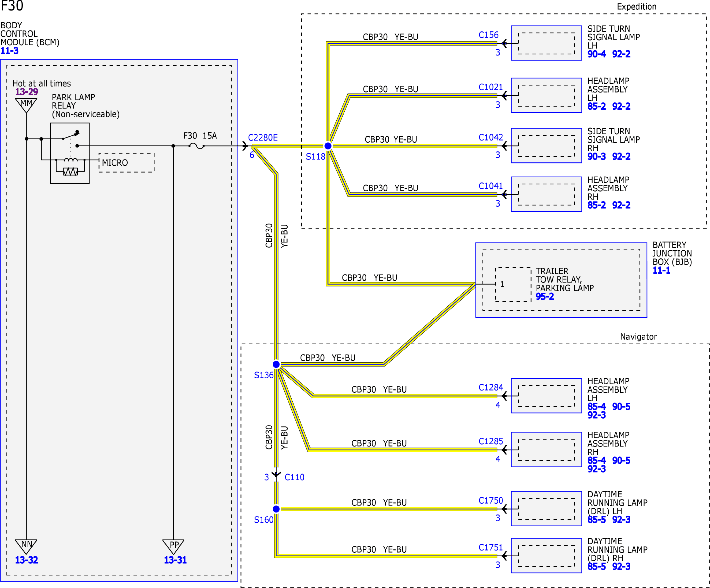
Task: Open the BCM page reference 11-3
Action: coord(9,51)
